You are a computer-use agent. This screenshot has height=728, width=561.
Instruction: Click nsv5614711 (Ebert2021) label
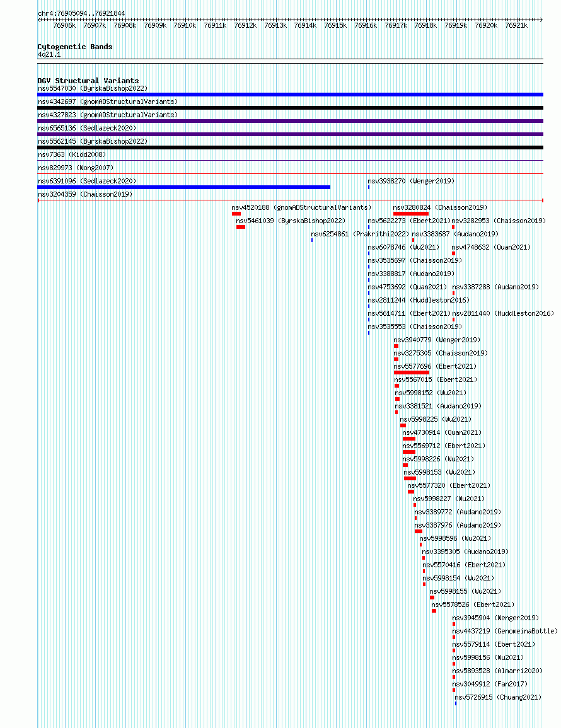click(x=409, y=313)
